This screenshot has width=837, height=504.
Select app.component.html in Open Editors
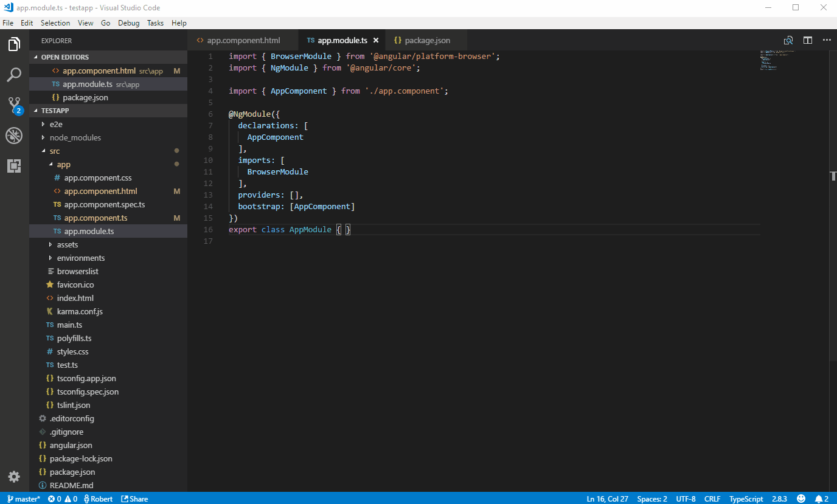(x=108, y=71)
